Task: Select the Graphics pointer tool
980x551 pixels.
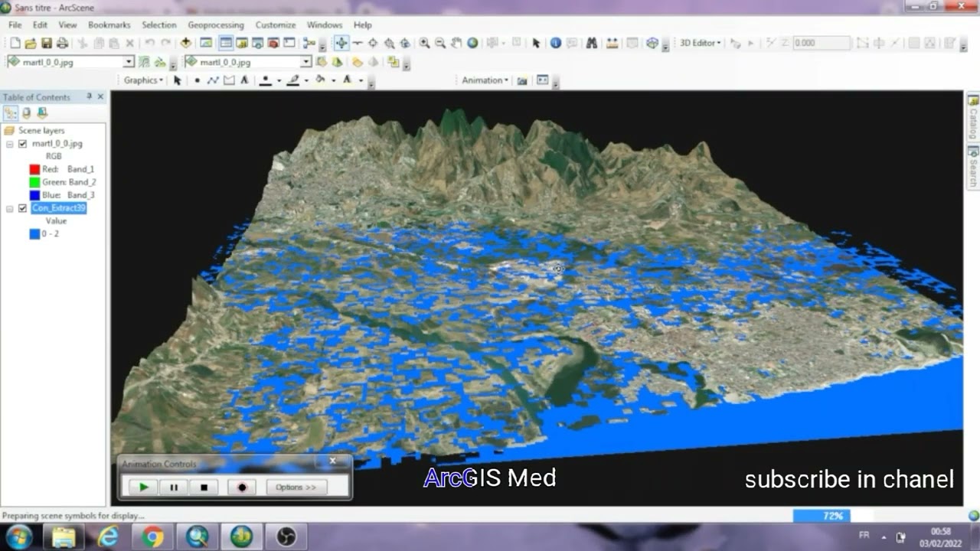Action: tap(178, 80)
